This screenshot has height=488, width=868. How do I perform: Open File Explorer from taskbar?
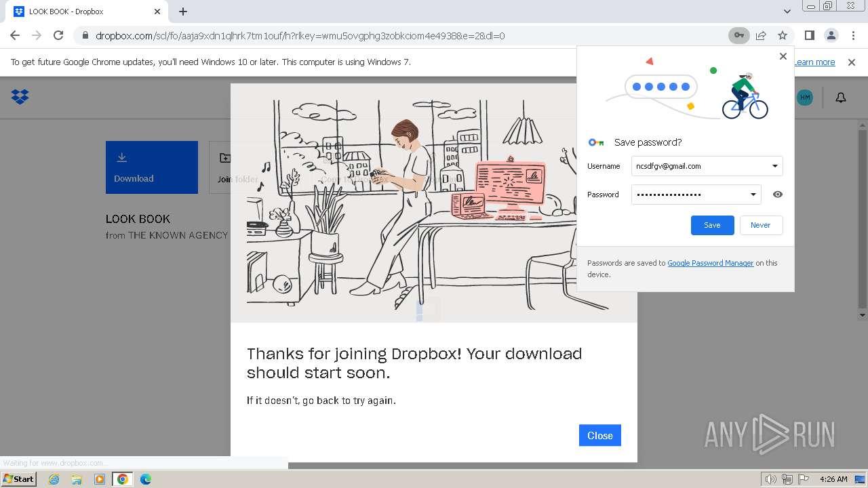77,479
